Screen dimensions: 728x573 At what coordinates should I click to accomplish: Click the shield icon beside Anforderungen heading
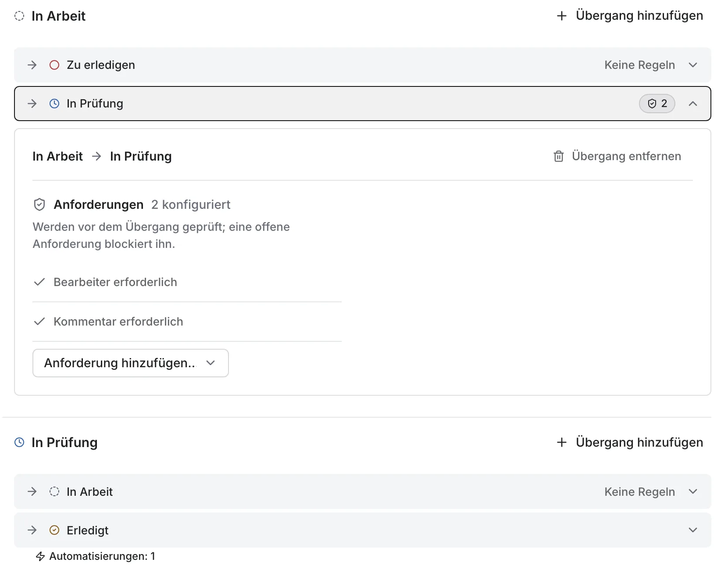tap(39, 204)
